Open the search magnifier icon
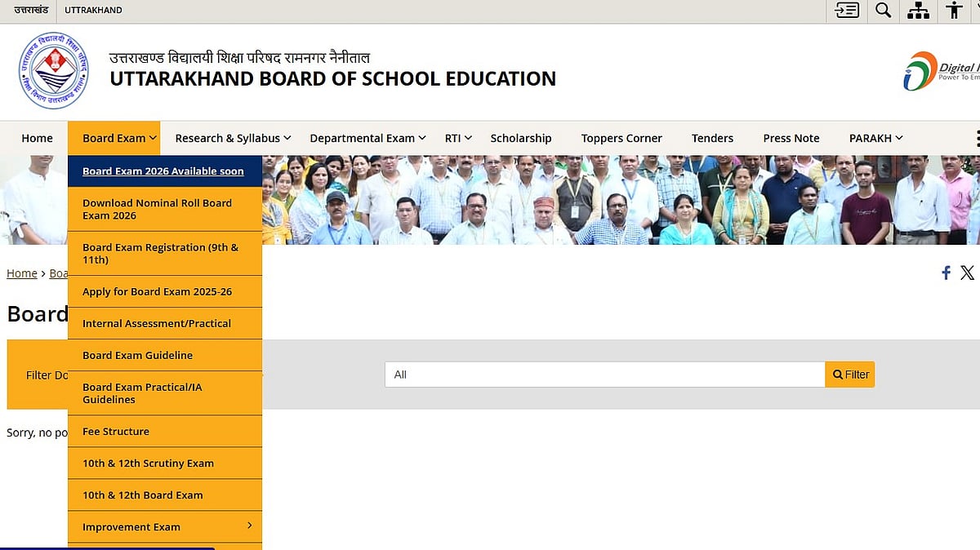Viewport: 980px width, 550px height. coord(883,11)
